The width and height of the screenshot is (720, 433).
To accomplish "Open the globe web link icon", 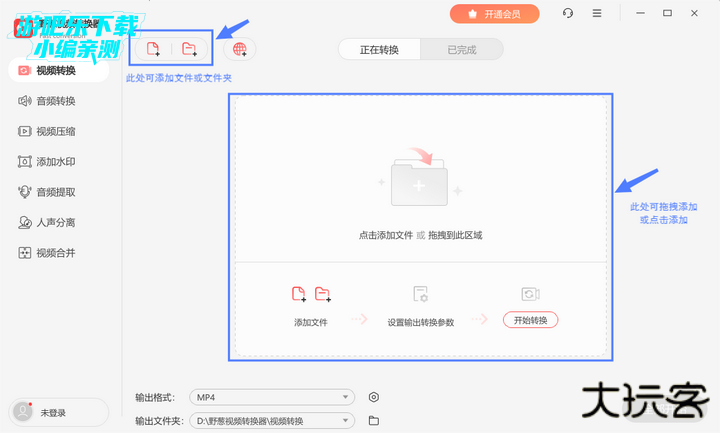I will [240, 49].
